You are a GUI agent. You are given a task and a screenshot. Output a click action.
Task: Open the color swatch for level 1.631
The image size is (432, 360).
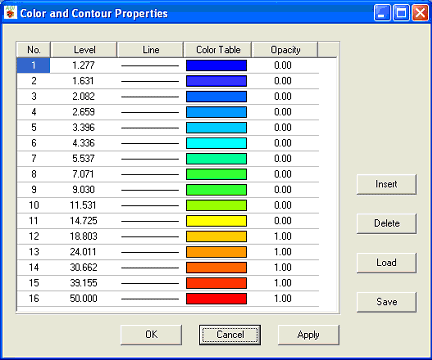point(216,81)
